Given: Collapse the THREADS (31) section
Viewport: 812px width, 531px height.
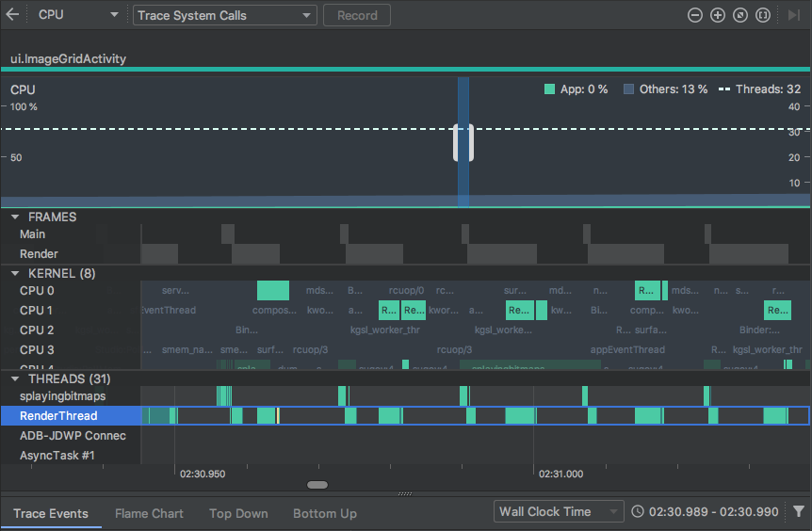Looking at the screenshot, I should 15,378.
